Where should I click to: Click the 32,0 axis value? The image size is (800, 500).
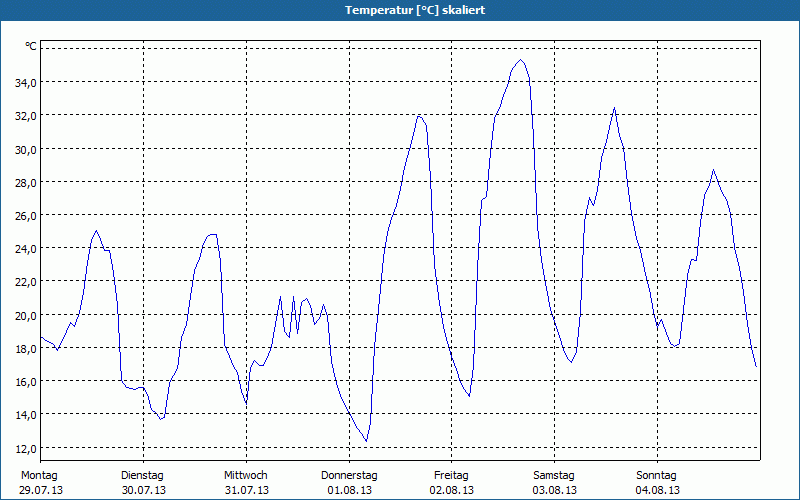click(x=26, y=116)
